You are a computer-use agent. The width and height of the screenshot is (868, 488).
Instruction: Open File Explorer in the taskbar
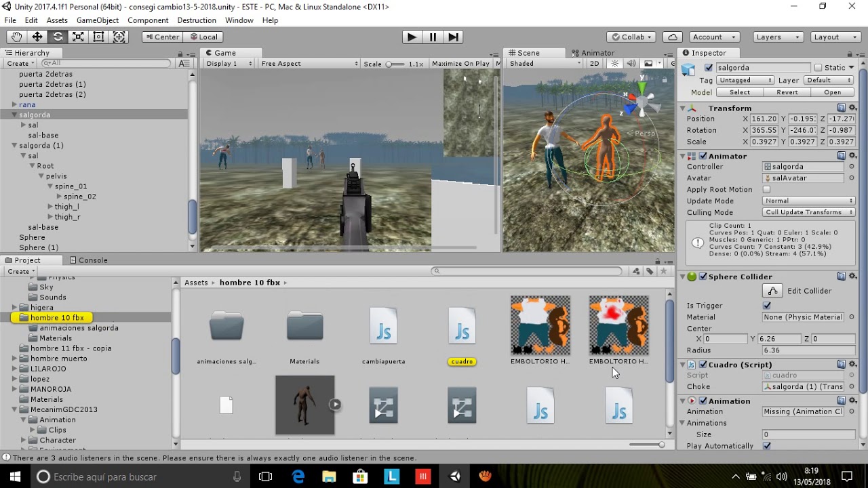[329, 476]
